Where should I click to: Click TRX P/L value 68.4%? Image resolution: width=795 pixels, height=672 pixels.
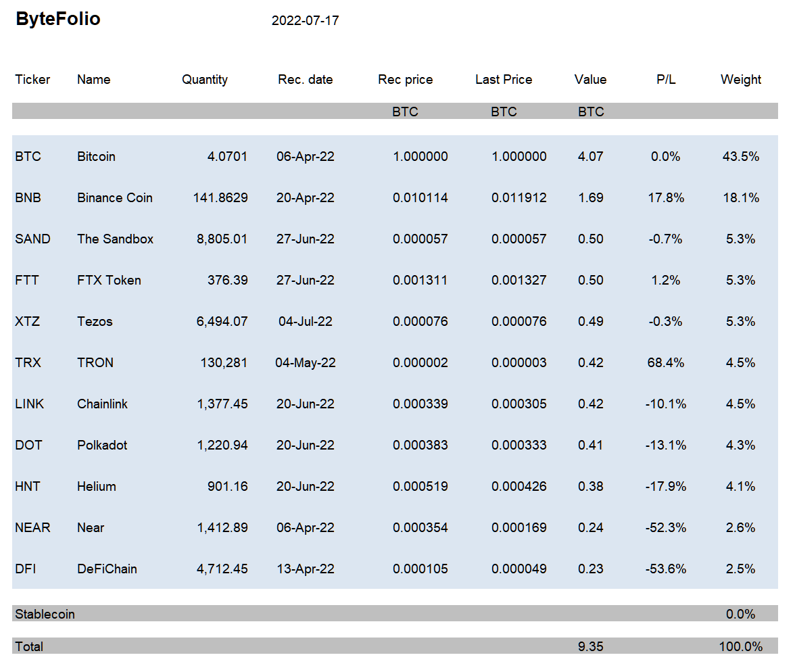coord(666,362)
